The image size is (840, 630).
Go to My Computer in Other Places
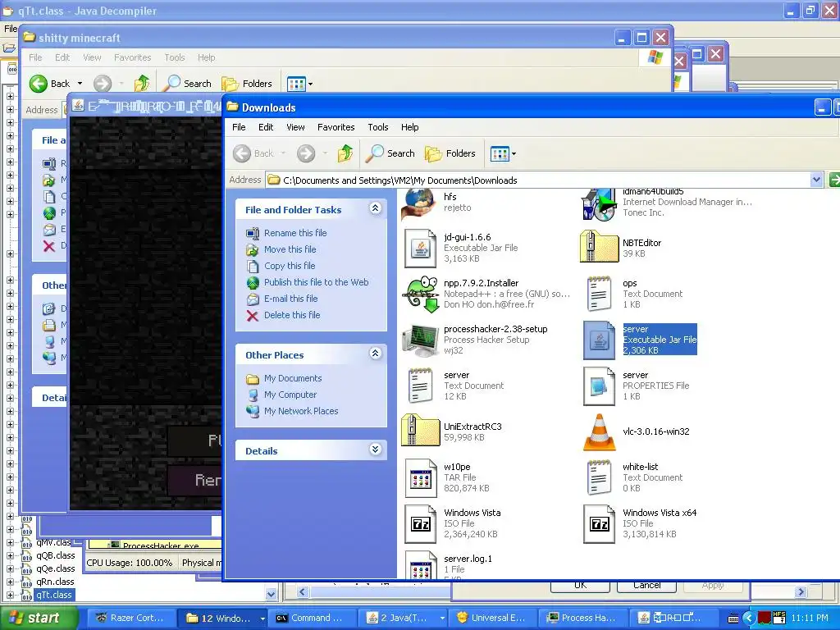coord(290,395)
